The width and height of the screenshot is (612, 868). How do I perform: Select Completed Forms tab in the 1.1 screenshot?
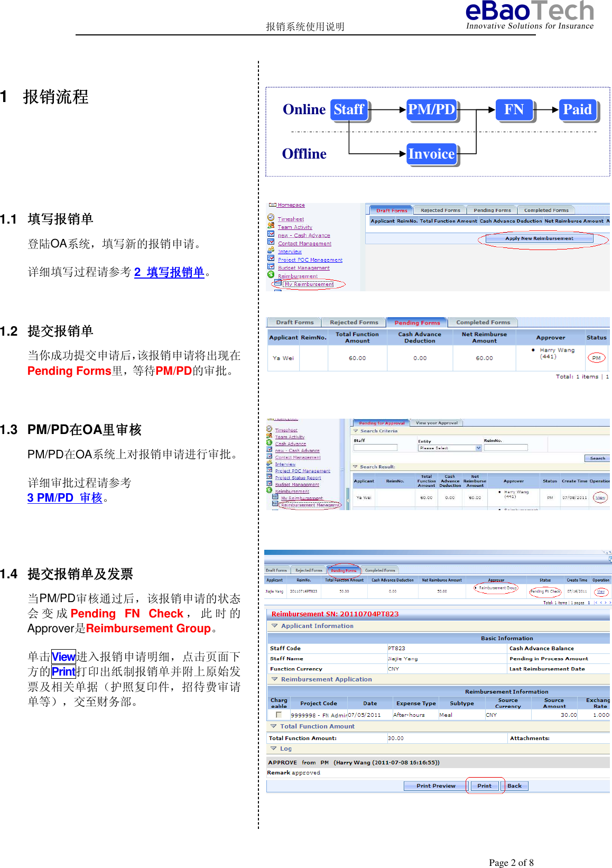click(x=546, y=210)
